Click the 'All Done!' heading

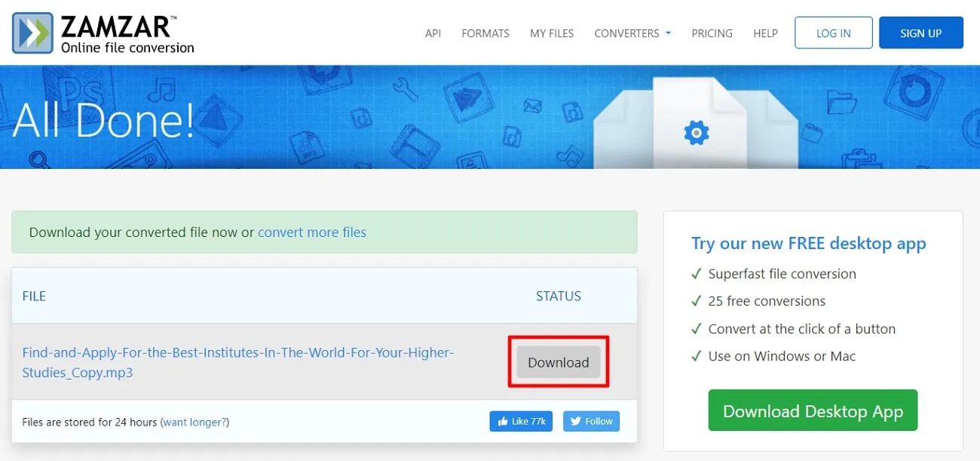point(104,119)
